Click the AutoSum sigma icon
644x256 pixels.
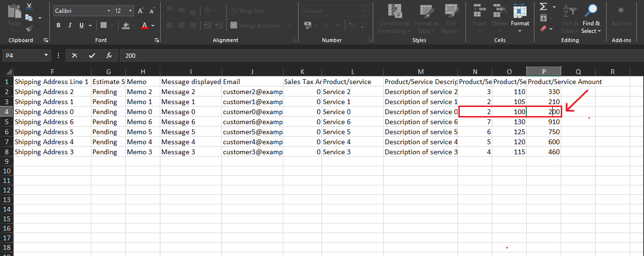pyautogui.click(x=543, y=7)
